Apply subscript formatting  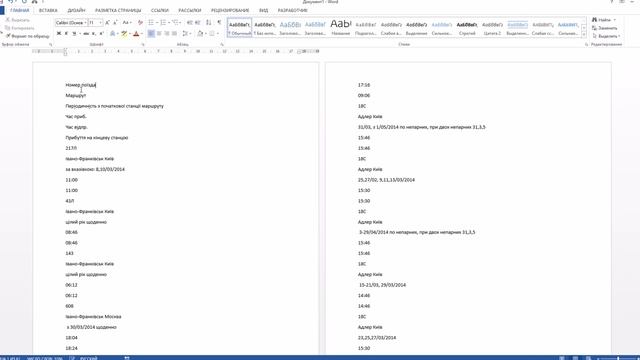tap(94, 33)
